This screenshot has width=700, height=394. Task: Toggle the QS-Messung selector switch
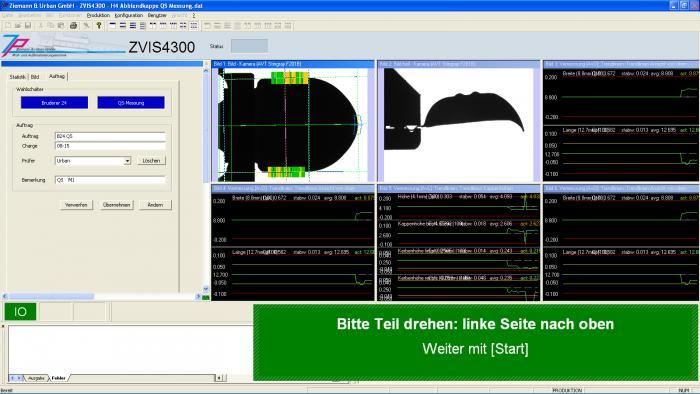(131, 103)
